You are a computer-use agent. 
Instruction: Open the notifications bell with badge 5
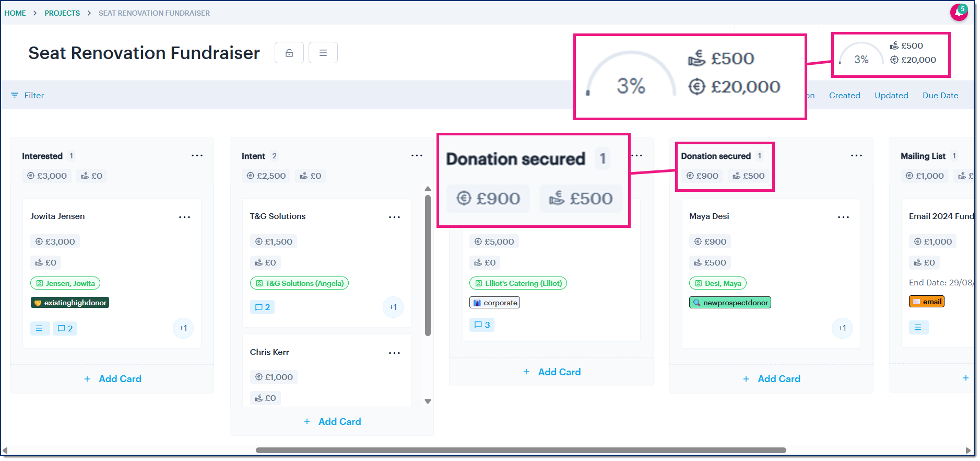(x=959, y=11)
